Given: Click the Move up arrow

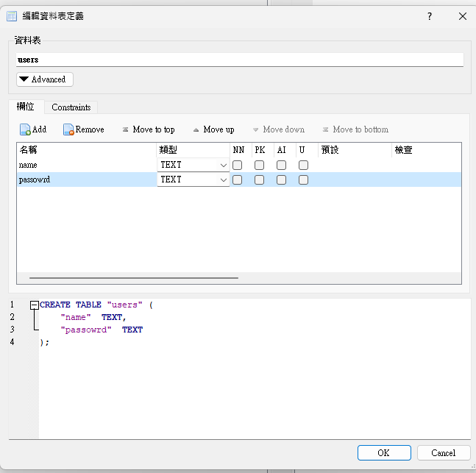Looking at the screenshot, I should click(x=196, y=130).
